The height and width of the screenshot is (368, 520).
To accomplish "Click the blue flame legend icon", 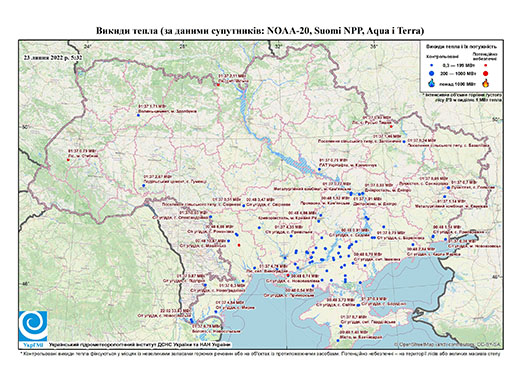I will (x=432, y=83).
